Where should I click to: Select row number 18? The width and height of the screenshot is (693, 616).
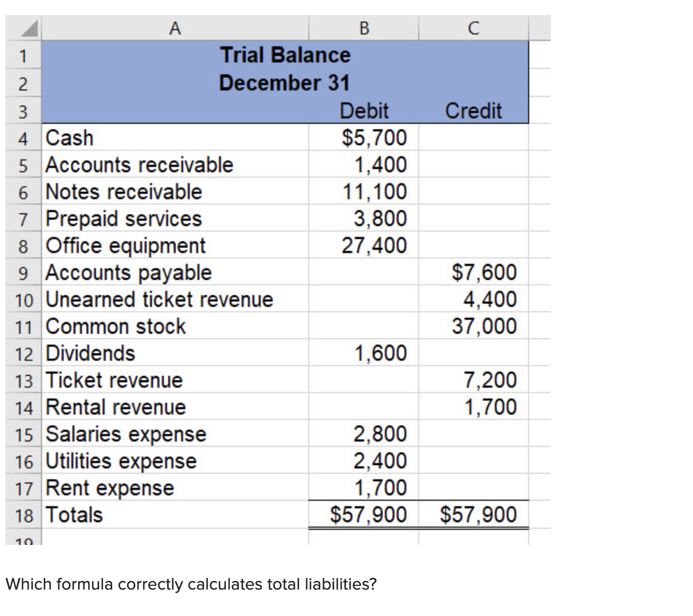(x=23, y=514)
